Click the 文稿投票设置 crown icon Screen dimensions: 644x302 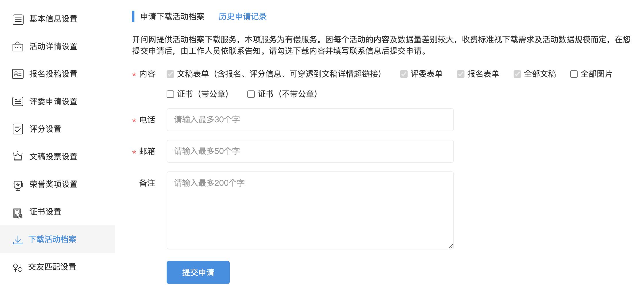pos(18,156)
